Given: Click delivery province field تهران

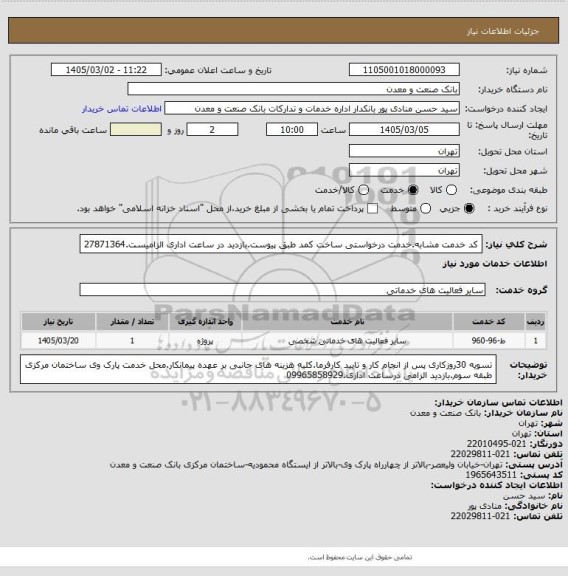Looking at the screenshot, I should coord(404,151).
